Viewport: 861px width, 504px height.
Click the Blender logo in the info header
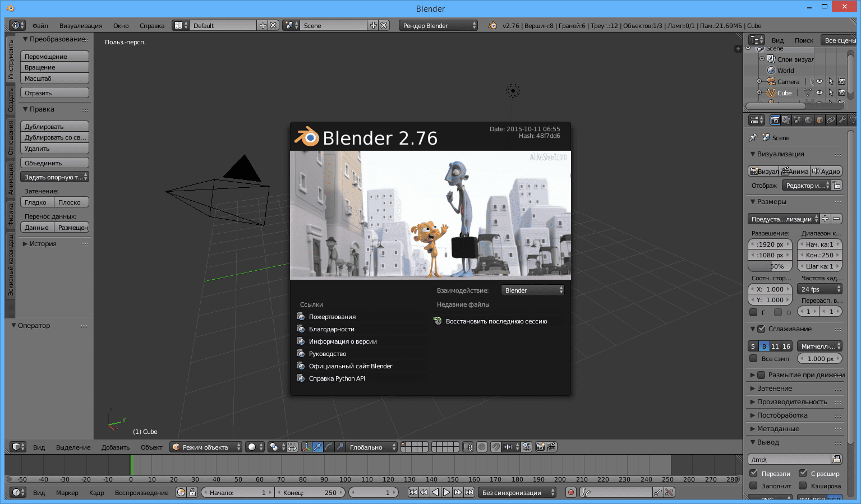click(x=492, y=25)
